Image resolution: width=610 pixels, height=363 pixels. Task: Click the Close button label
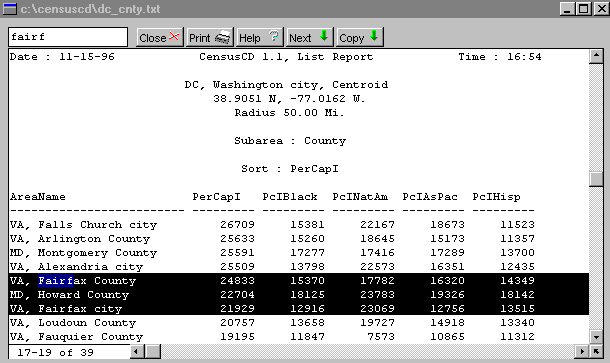coord(152,38)
